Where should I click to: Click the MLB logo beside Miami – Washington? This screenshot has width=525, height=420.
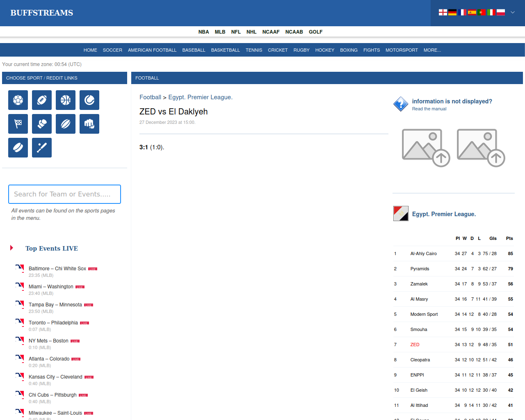pos(20,287)
